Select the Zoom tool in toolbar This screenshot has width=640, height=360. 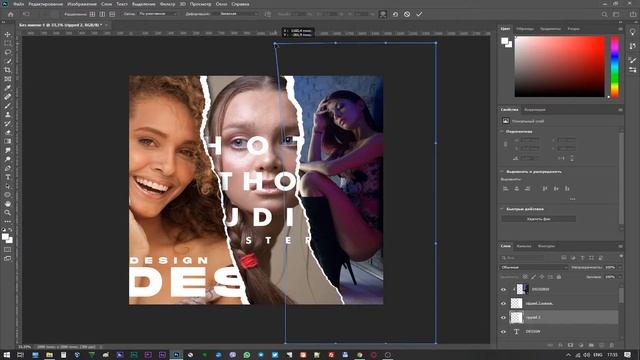(x=7, y=213)
